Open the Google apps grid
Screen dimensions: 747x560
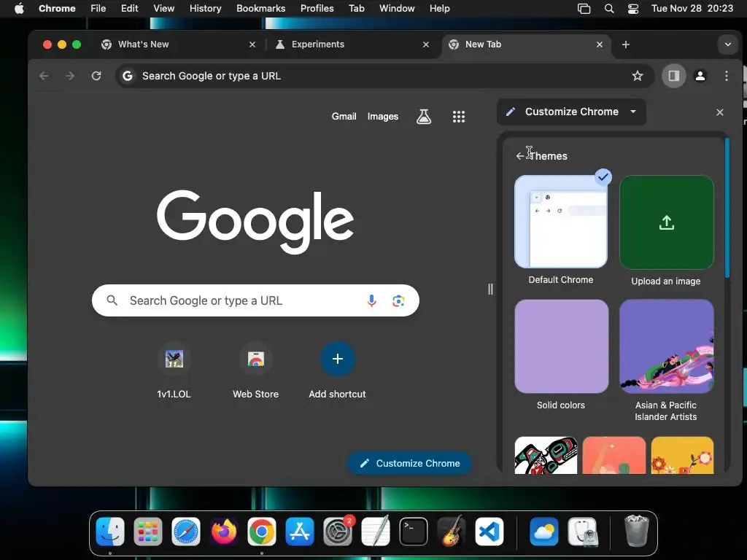point(458,117)
